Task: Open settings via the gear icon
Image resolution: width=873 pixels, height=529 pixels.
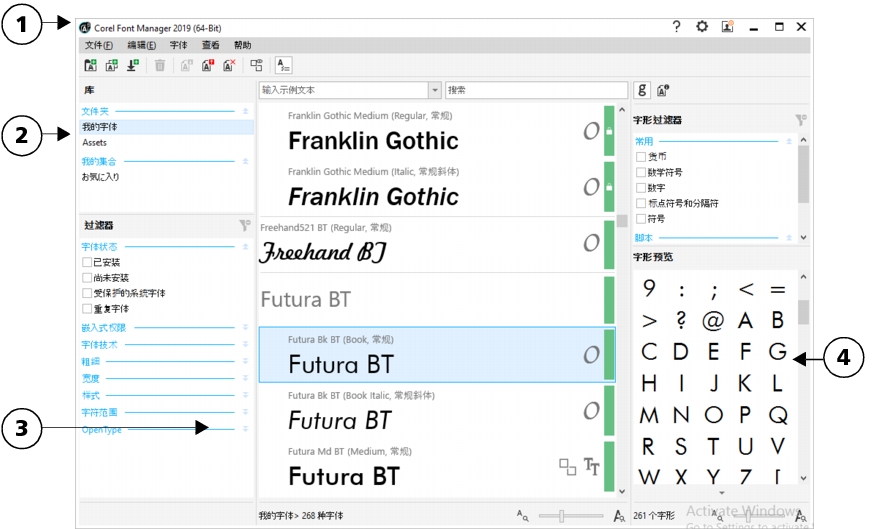Action: (x=702, y=27)
